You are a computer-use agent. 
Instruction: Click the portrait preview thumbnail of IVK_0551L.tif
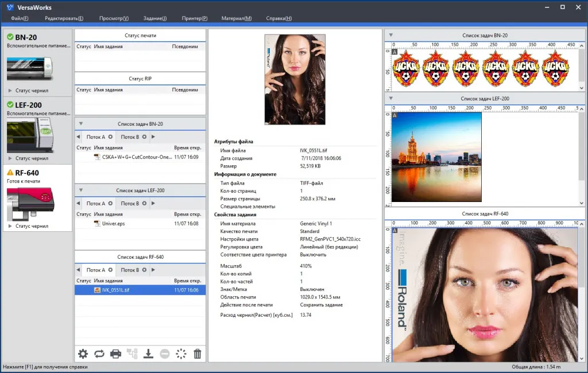coord(295,79)
